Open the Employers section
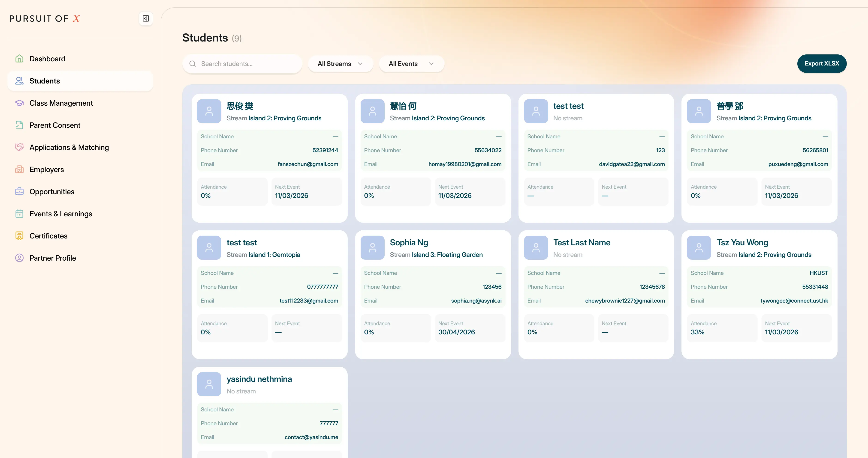Screen dimensions: 868x458 coord(80,169)
